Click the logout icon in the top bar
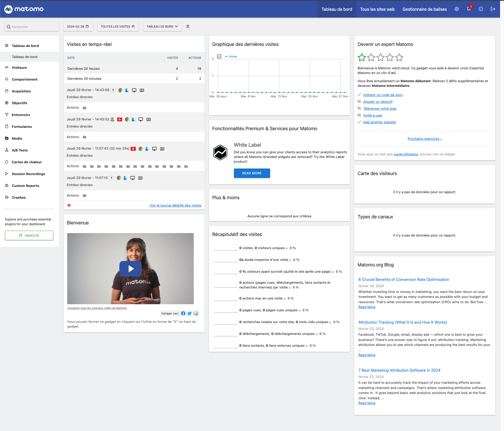Viewport: 504px width, 431px height. click(x=493, y=9)
